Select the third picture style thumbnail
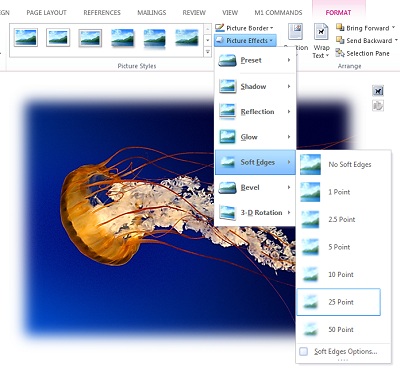Image resolution: width=400 pixels, height=371 pixels. click(x=90, y=37)
